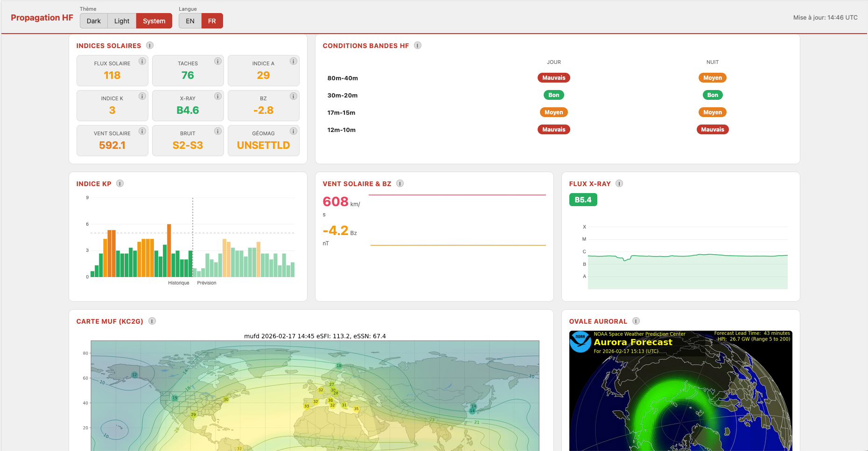Open info icon beside Indice KP title
Viewport: 868px width, 451px height.
(x=120, y=183)
